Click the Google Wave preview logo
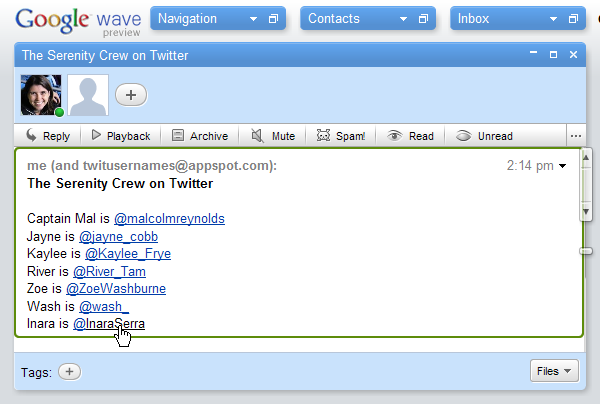The height and width of the screenshot is (404, 600). pos(78,22)
